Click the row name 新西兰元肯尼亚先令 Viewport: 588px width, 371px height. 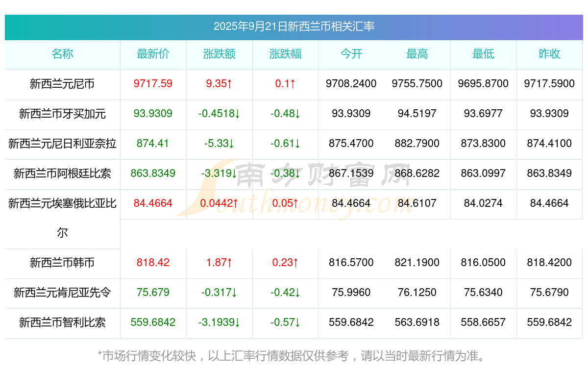click(x=62, y=293)
